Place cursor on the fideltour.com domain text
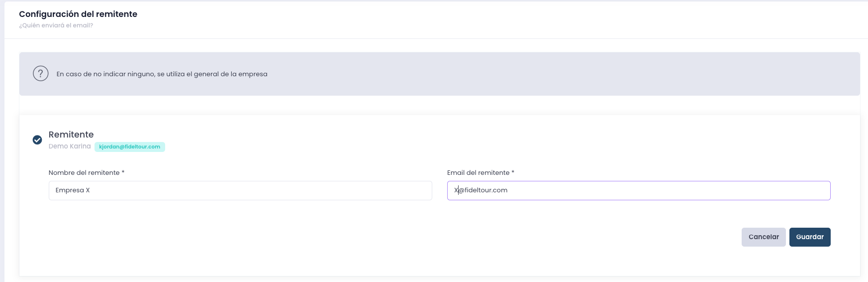The width and height of the screenshot is (868, 282). click(486, 190)
